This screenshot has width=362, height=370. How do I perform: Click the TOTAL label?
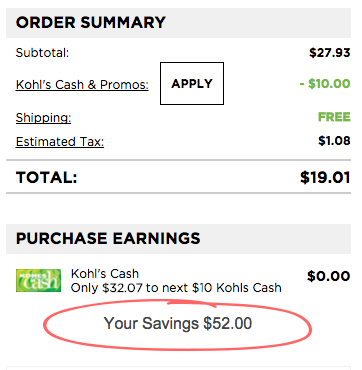pos(46,177)
